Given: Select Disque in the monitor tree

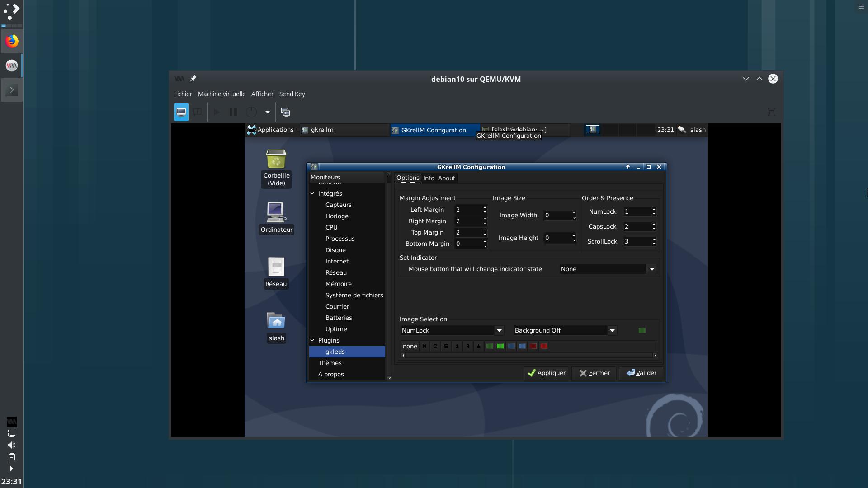Looking at the screenshot, I should (x=335, y=250).
